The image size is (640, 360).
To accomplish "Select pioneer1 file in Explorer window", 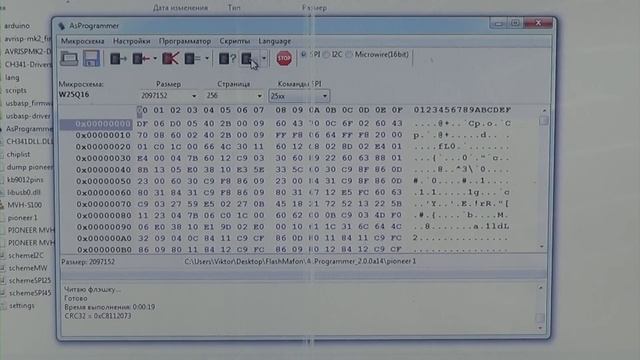I will (22, 218).
